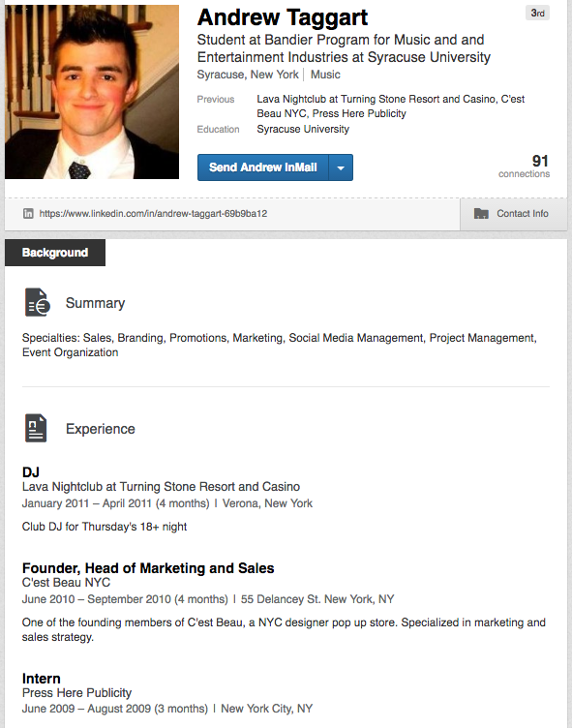The width and height of the screenshot is (572, 728).
Task: Click the Send Andrew InMail button
Action: coord(263,167)
